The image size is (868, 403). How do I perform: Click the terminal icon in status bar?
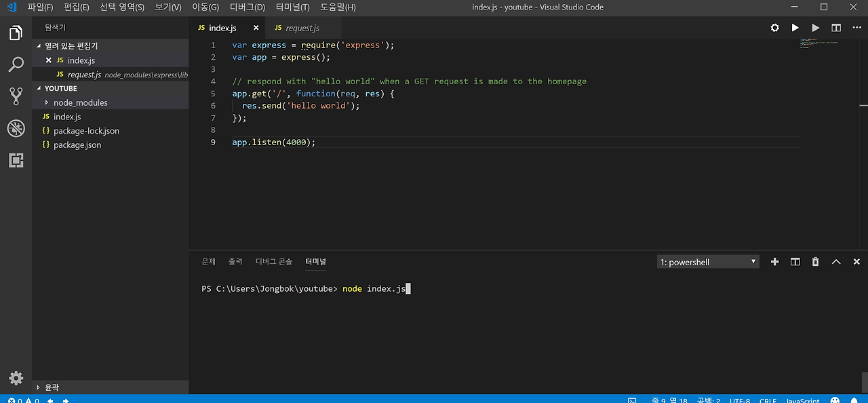pyautogui.click(x=632, y=400)
